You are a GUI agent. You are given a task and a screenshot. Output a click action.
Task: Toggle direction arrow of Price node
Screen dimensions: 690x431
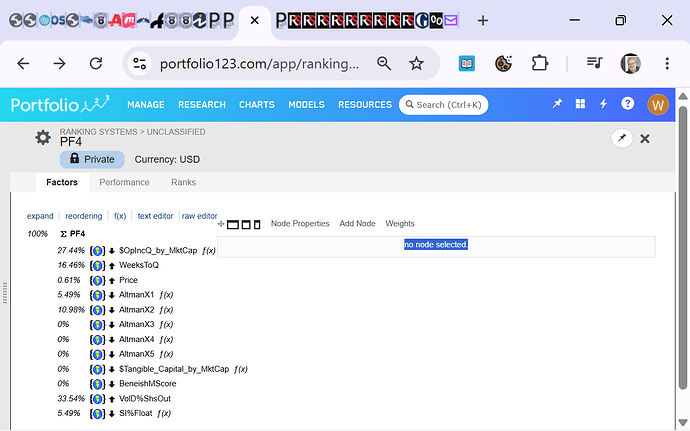112,280
